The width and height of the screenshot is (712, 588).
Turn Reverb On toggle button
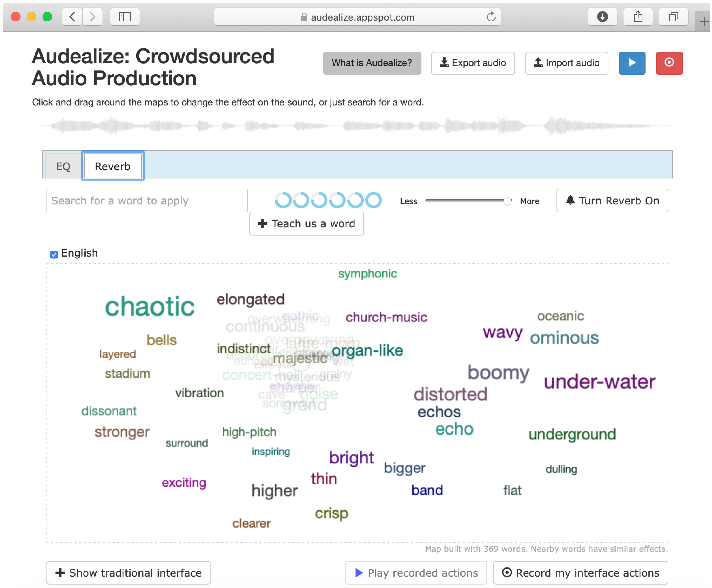click(x=612, y=201)
